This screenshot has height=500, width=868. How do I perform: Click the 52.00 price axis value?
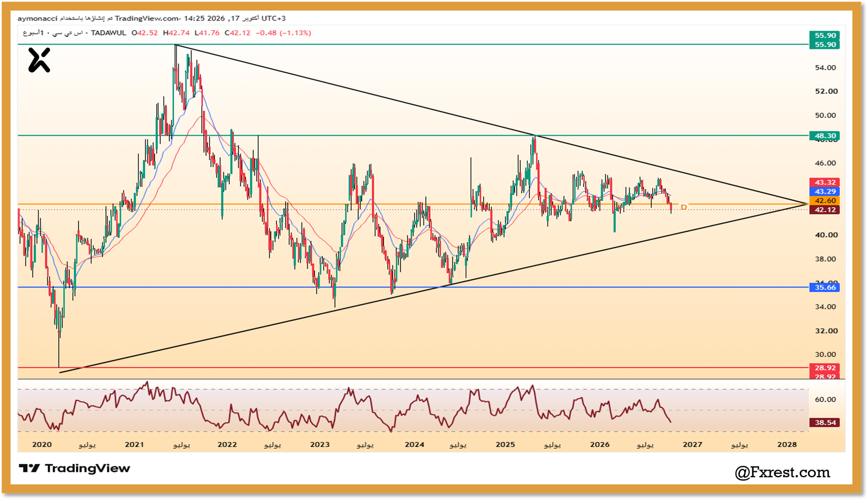[x=826, y=91]
